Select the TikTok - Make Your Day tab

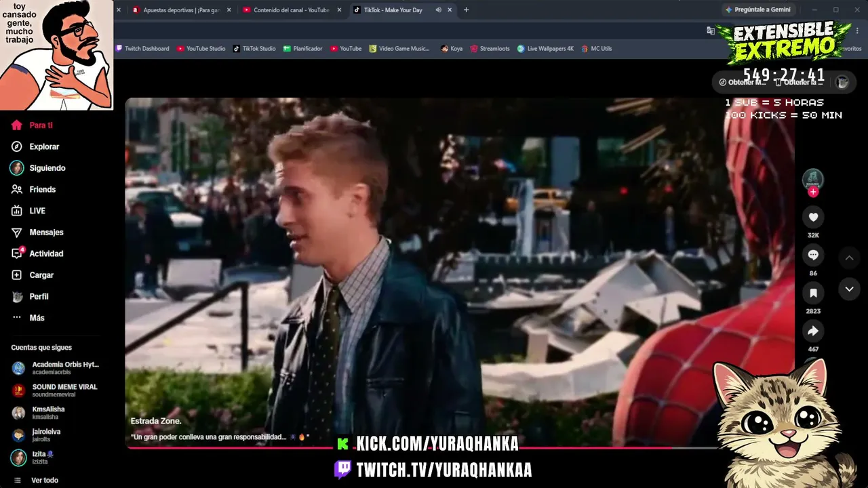393,10
